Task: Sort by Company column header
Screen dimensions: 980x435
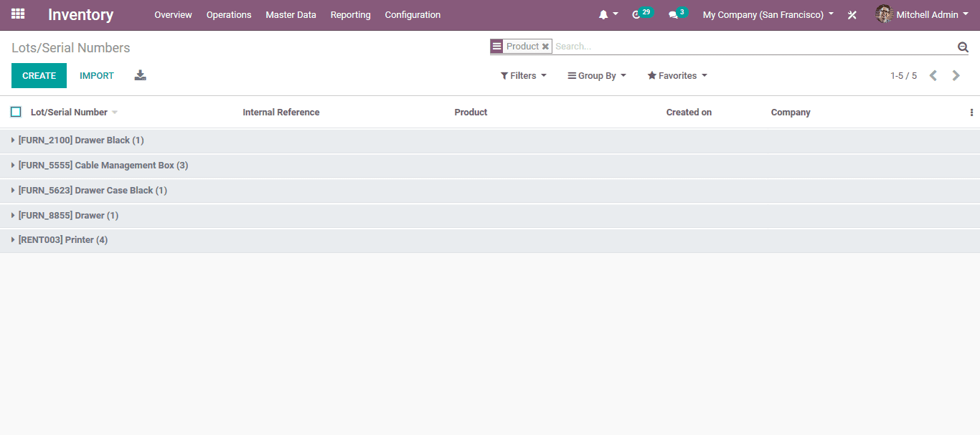Action: point(791,113)
